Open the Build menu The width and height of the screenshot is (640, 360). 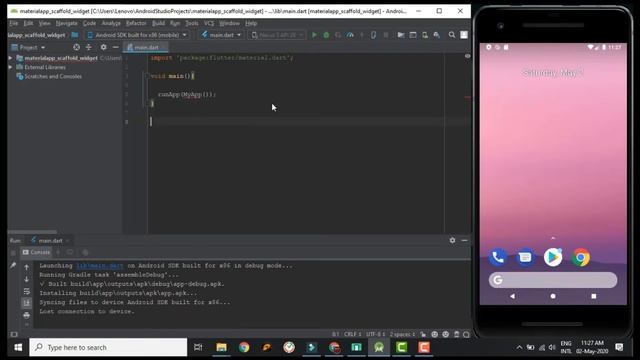click(158, 23)
